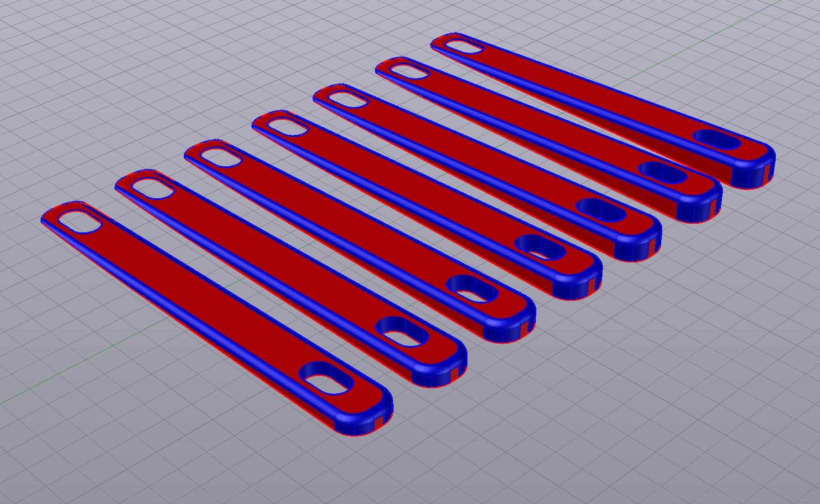The height and width of the screenshot is (504, 820).
Task: Click the small slot in the third-farthest bar
Action: (x=347, y=99)
